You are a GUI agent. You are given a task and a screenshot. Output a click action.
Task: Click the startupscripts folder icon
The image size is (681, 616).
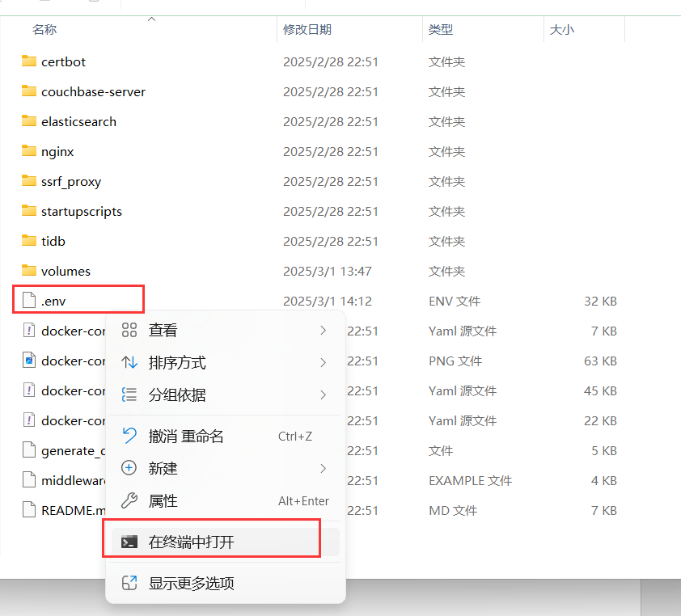(29, 211)
